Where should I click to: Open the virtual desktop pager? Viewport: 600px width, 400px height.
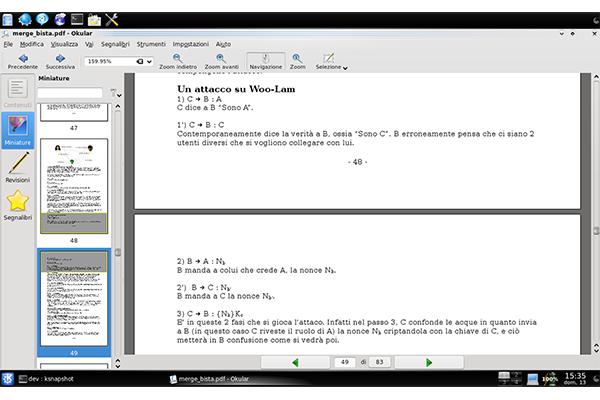(510, 378)
